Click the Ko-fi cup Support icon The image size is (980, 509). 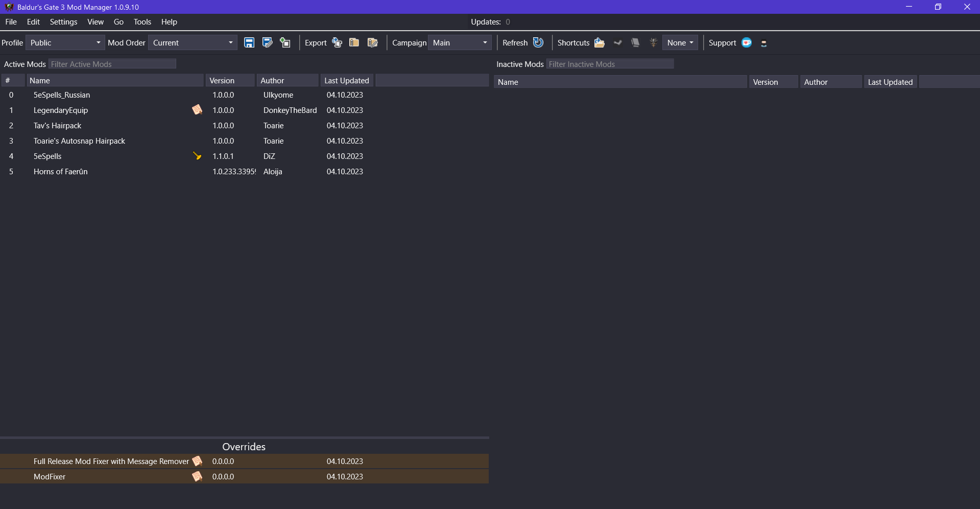pyautogui.click(x=747, y=43)
